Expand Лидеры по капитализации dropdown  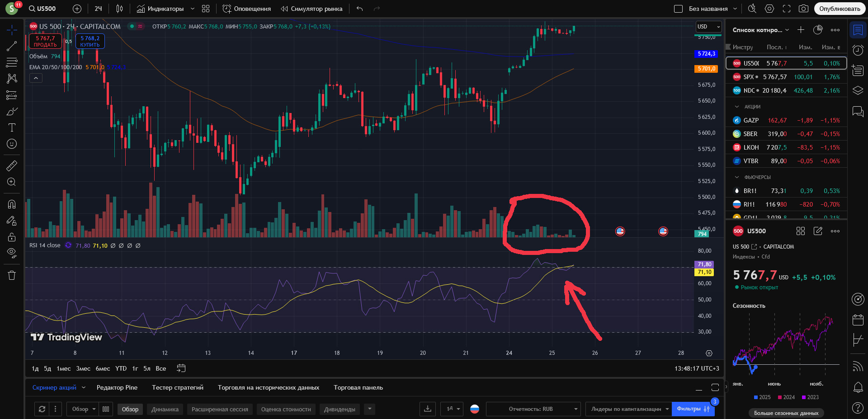pos(629,409)
